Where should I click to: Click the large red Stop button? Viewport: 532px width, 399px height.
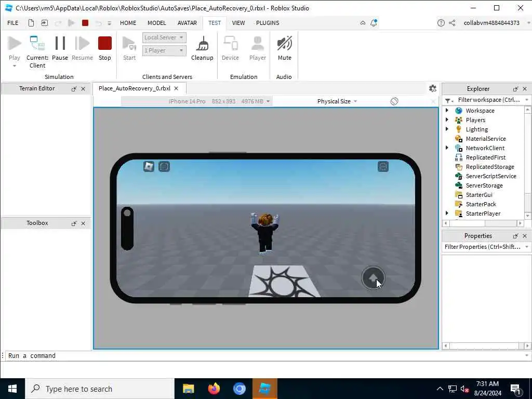105,49
